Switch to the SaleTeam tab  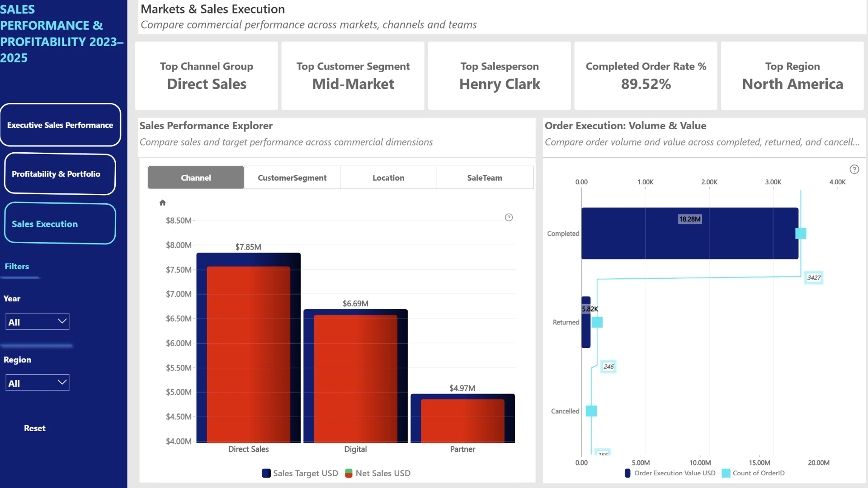tap(485, 178)
